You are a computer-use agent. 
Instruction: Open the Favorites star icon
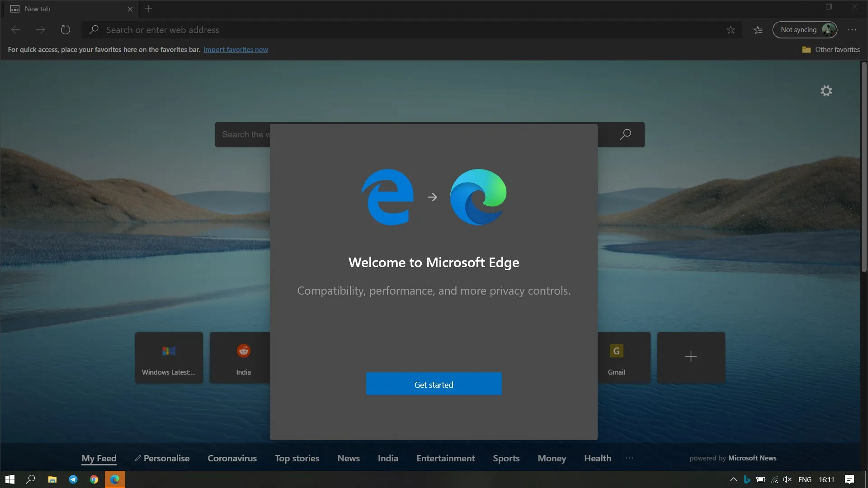click(x=758, y=30)
